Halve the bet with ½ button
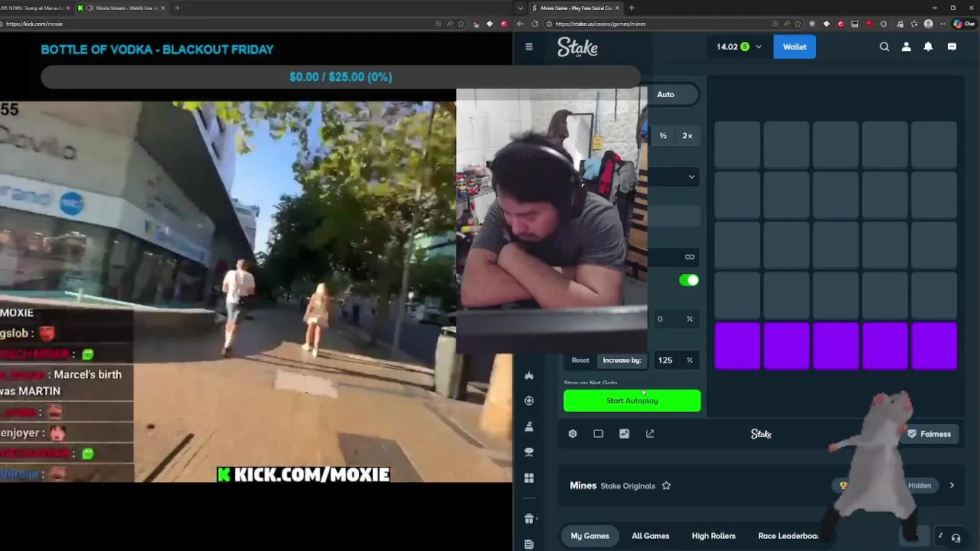Viewport: 980px width, 551px height. click(663, 135)
